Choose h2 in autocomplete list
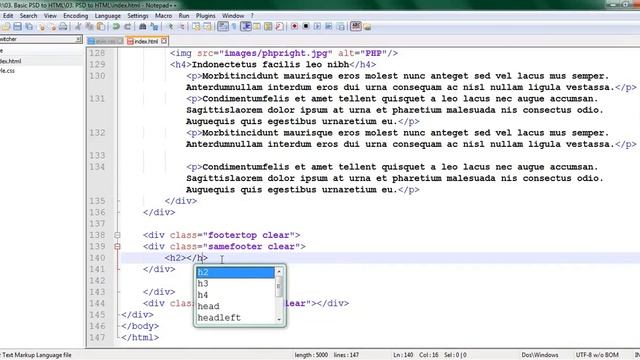Screen dimensions: 640x360 click(x=236, y=272)
